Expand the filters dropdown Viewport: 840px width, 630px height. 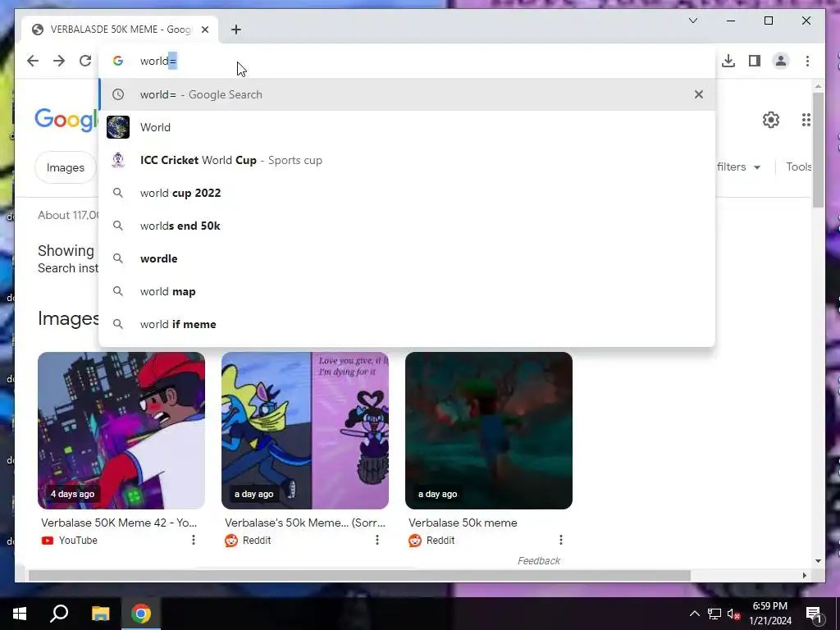coord(739,167)
